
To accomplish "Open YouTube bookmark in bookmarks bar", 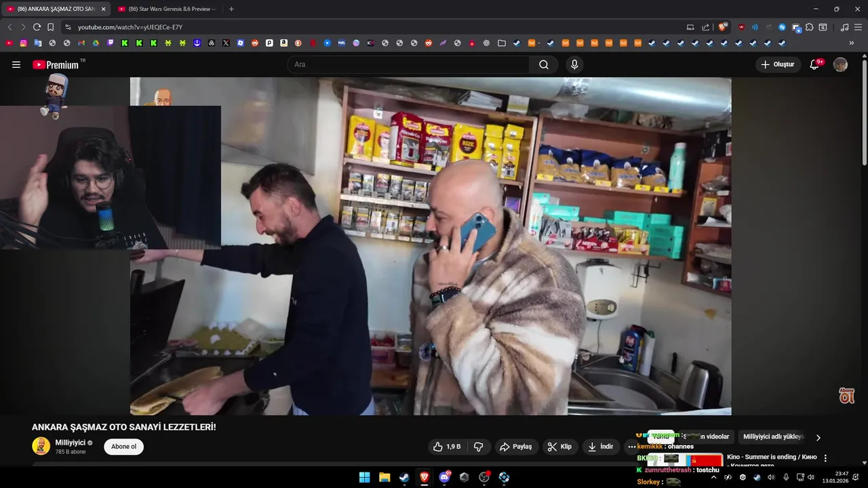I will 9,43.
